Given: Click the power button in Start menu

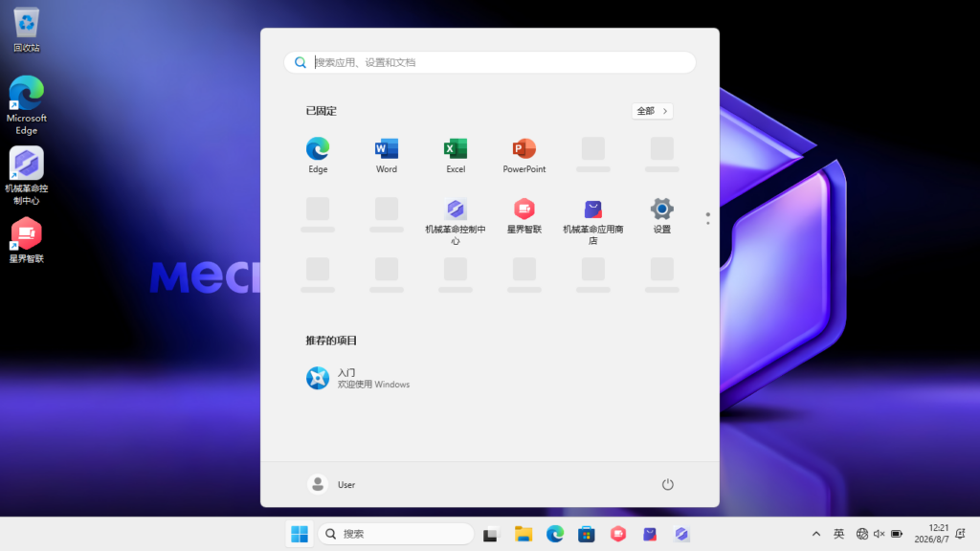Looking at the screenshot, I should click(x=667, y=484).
